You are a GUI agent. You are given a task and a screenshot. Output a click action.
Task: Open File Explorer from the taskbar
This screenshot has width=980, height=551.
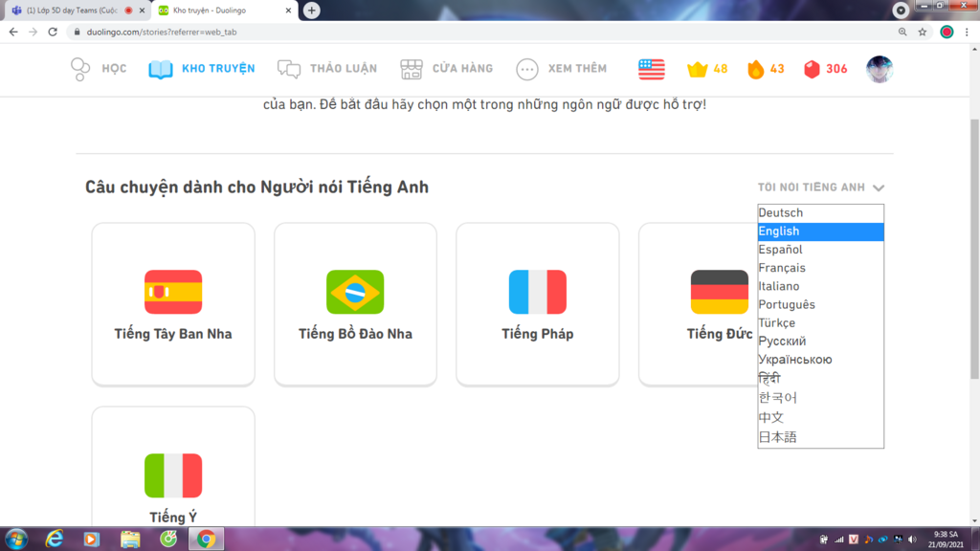pos(130,539)
